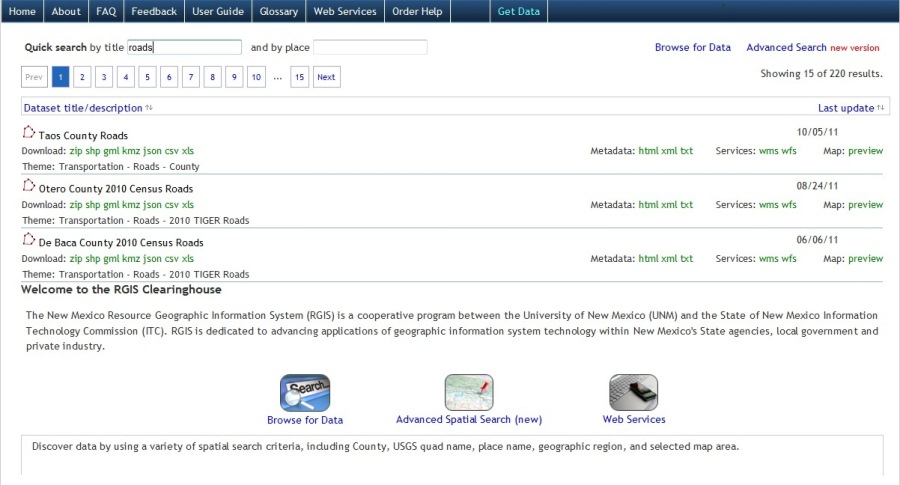Image resolution: width=900 pixels, height=485 pixels.
Task: View Taos County Roads html metadata
Action: (649, 151)
